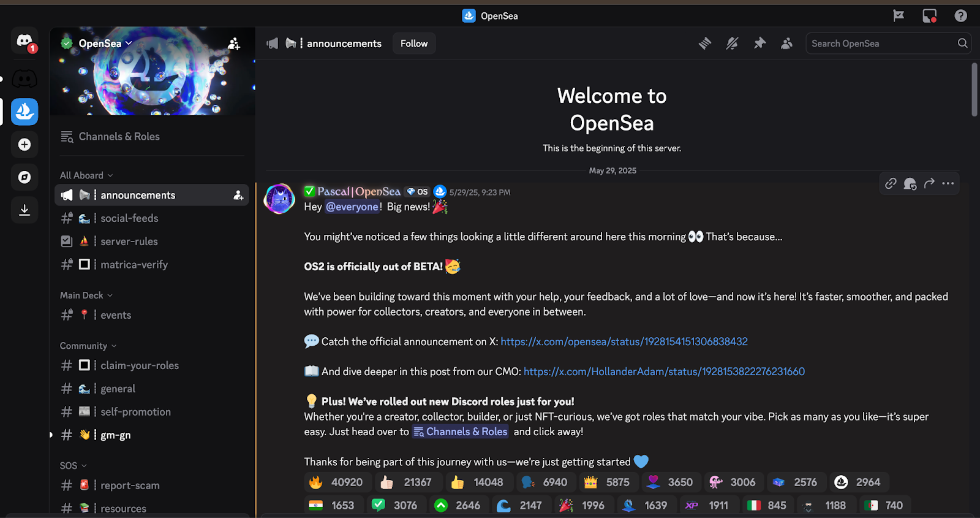The width and height of the screenshot is (980, 518).
Task: Collapse the Community category
Action: click(88, 346)
